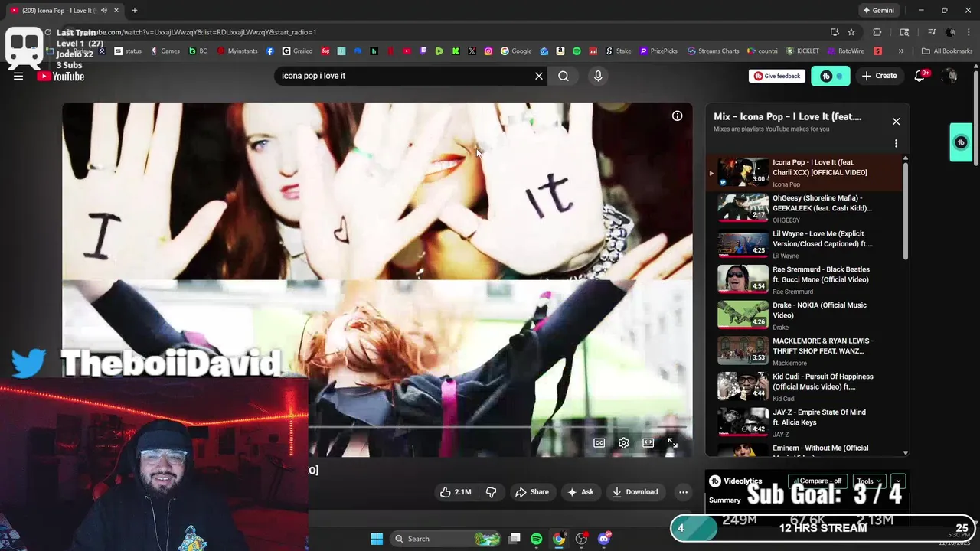The image size is (980, 551).
Task: Play Macklemore Thrift Shop in playlist
Action: tap(805, 350)
